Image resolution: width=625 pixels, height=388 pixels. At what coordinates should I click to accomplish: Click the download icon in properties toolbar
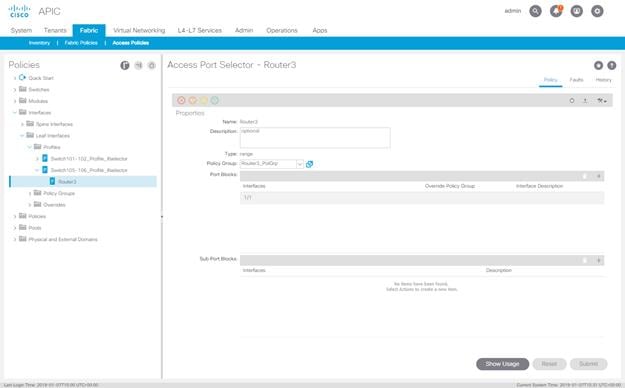pyautogui.click(x=585, y=100)
